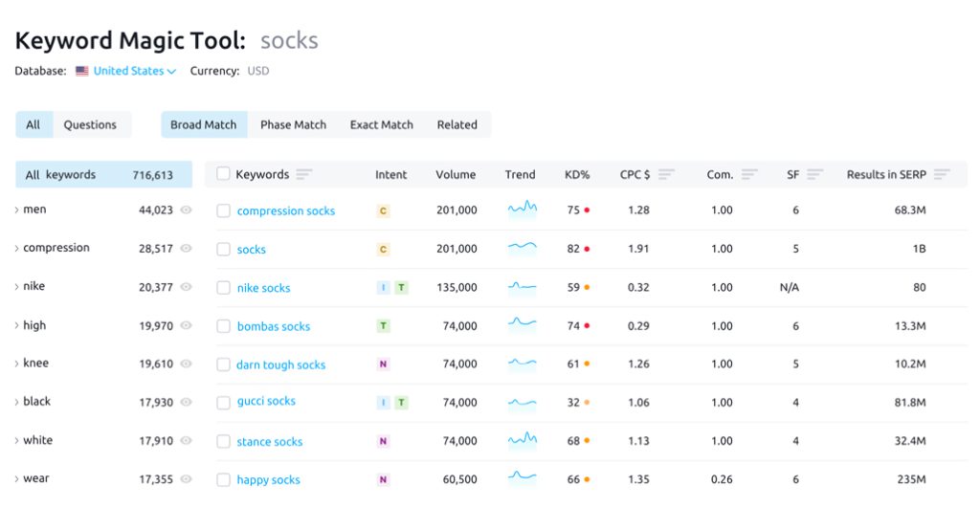The image size is (980, 530).
Task: Toggle eye icon for compression group
Action: 187,248
